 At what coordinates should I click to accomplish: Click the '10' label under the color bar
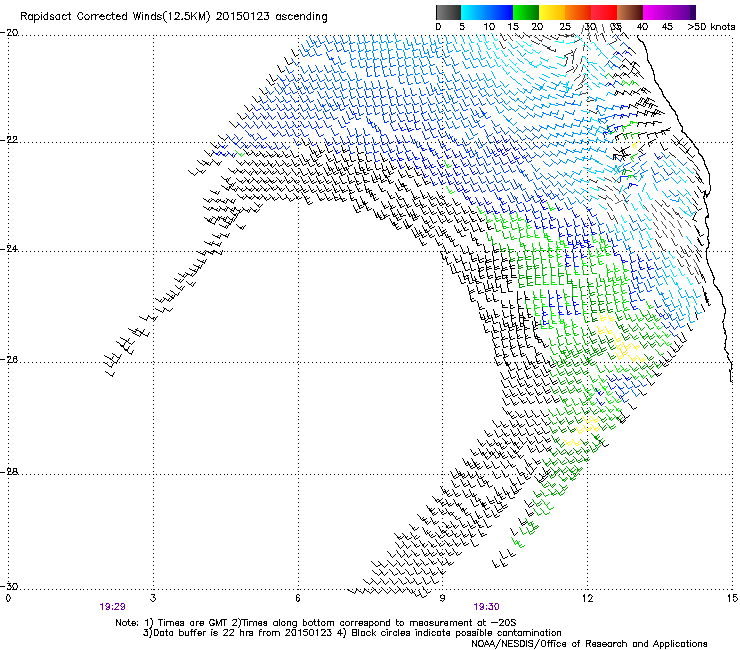(x=489, y=27)
